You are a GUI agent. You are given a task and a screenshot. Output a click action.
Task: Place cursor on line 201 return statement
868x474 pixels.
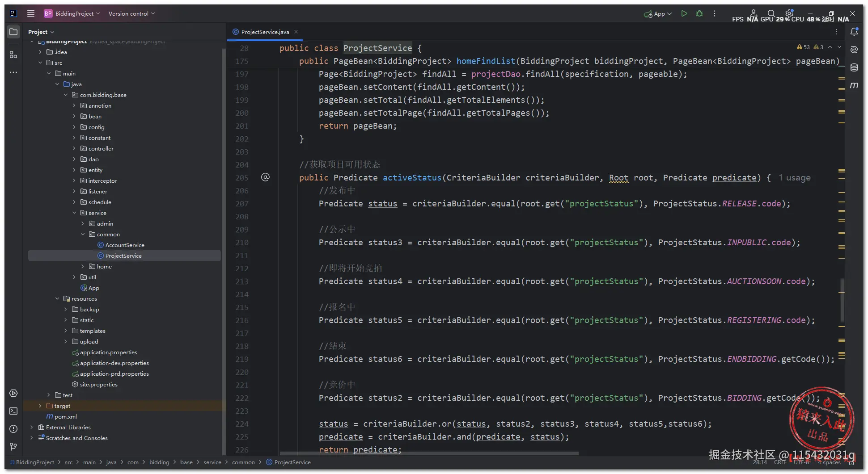tap(358, 126)
